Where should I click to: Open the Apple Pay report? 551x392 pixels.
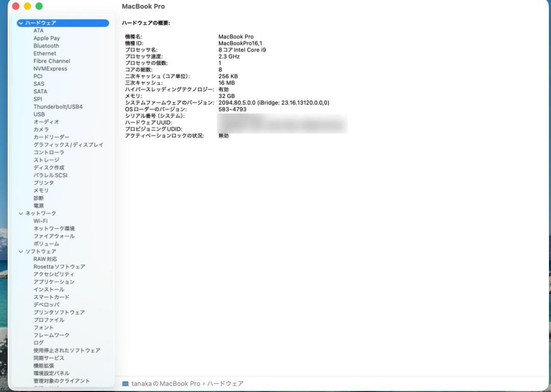click(47, 38)
